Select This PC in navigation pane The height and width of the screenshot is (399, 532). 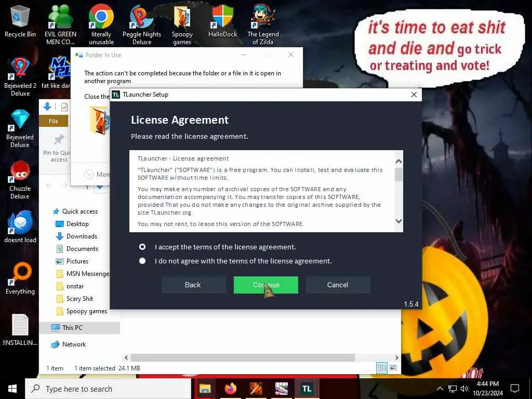(79, 328)
